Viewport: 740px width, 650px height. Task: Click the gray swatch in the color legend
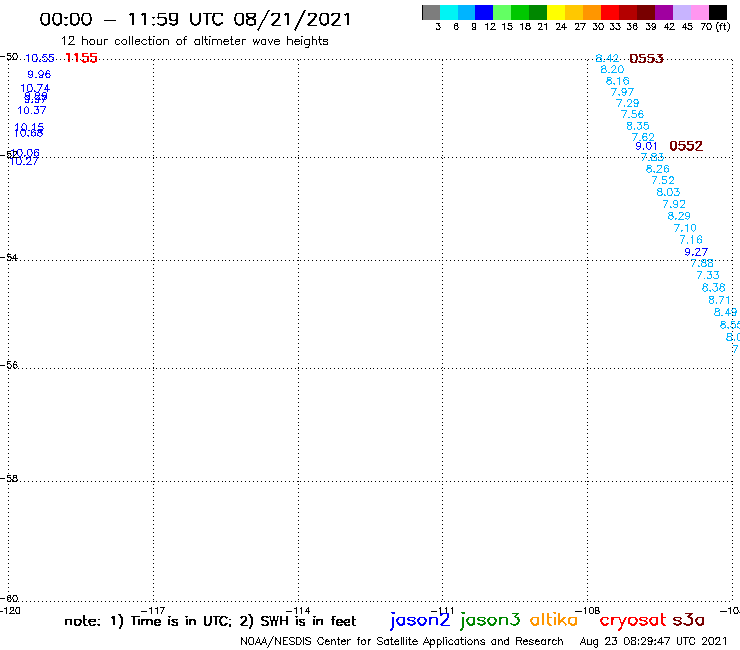[x=431, y=12]
